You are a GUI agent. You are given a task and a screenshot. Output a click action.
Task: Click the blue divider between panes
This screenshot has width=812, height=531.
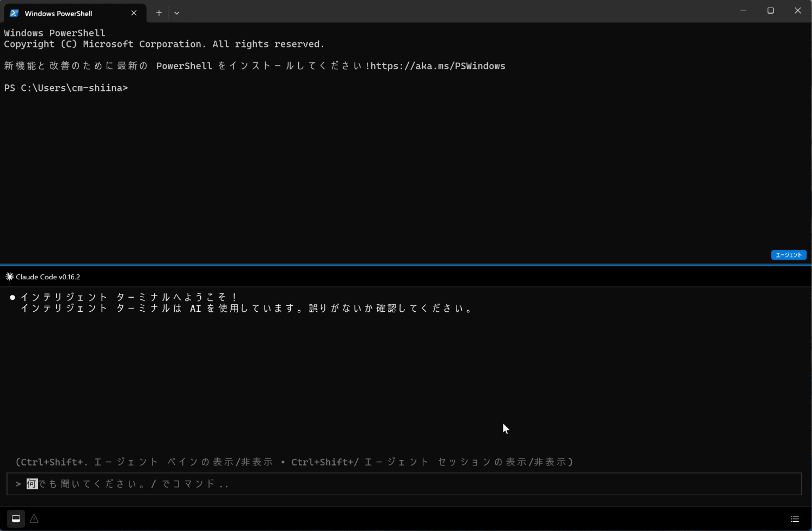pos(406,265)
